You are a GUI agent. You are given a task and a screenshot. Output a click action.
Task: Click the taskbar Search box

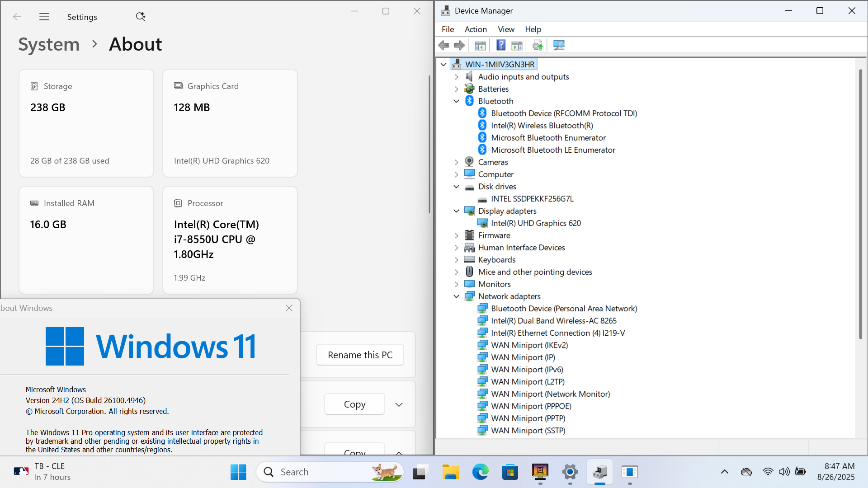[330, 472]
